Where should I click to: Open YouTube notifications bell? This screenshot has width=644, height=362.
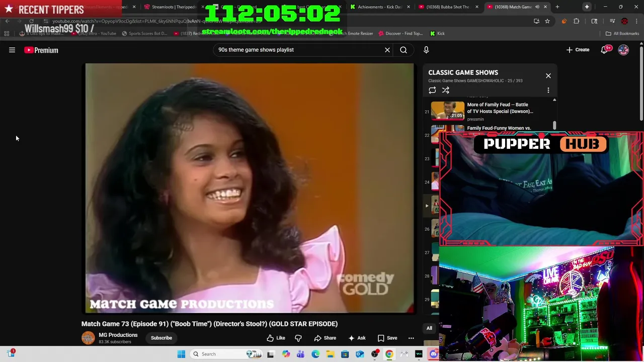click(x=605, y=50)
